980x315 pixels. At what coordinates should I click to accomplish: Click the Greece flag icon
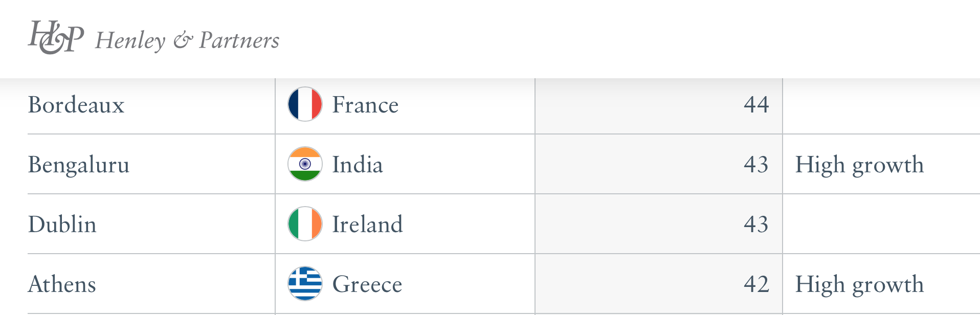pyautogui.click(x=305, y=284)
